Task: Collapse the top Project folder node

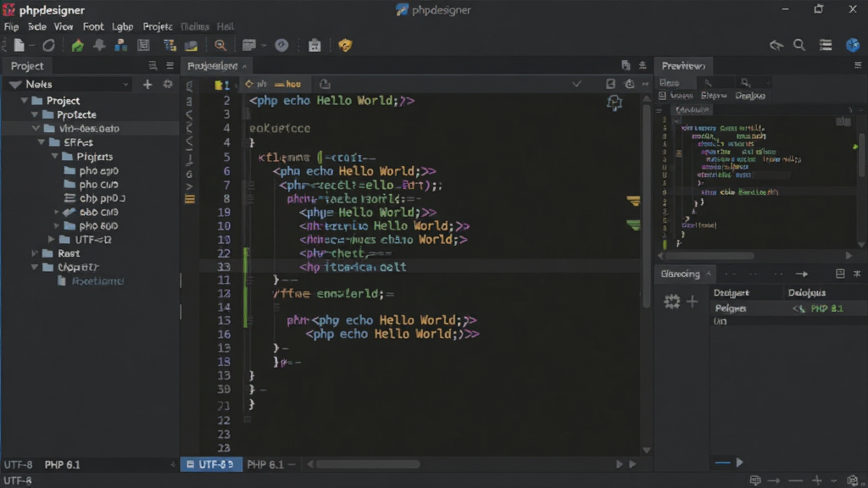Action: 25,101
